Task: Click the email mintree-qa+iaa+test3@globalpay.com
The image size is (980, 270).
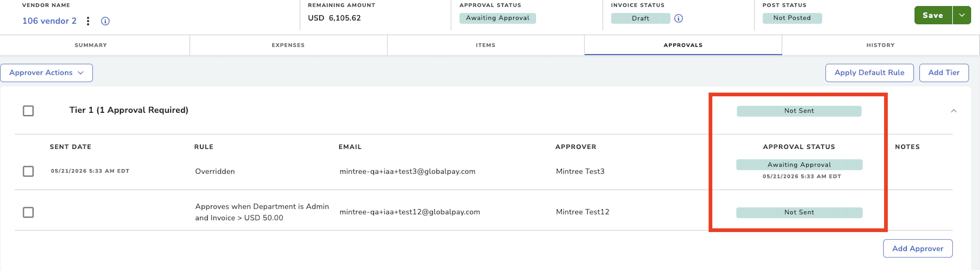Action: click(x=407, y=171)
